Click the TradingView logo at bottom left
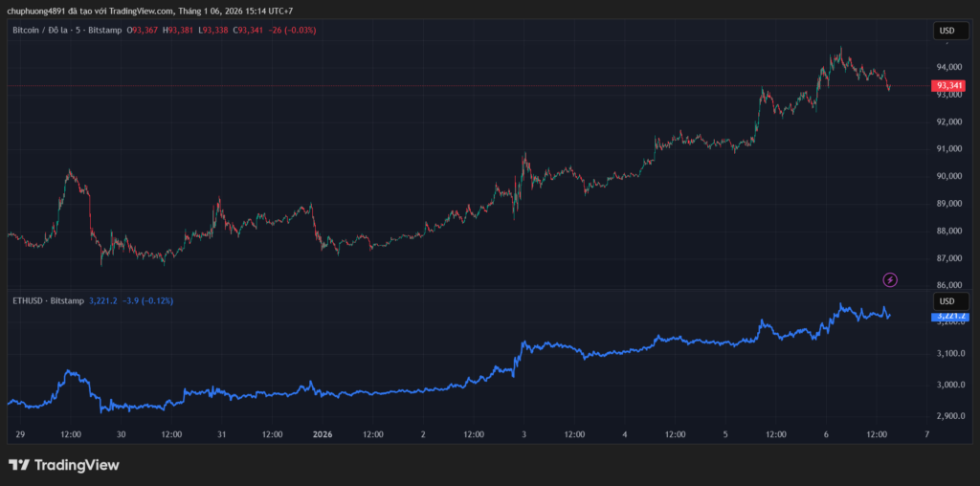The image size is (980, 486). pyautogui.click(x=64, y=465)
